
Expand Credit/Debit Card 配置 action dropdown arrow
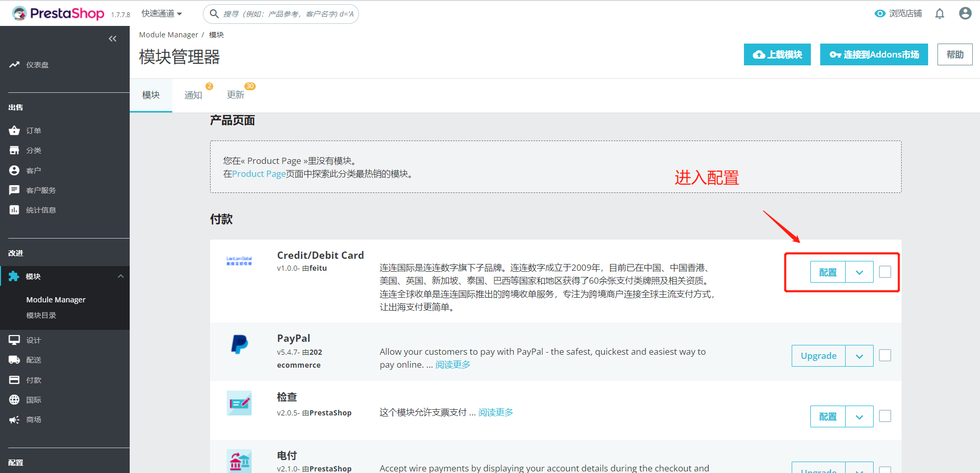(x=859, y=272)
